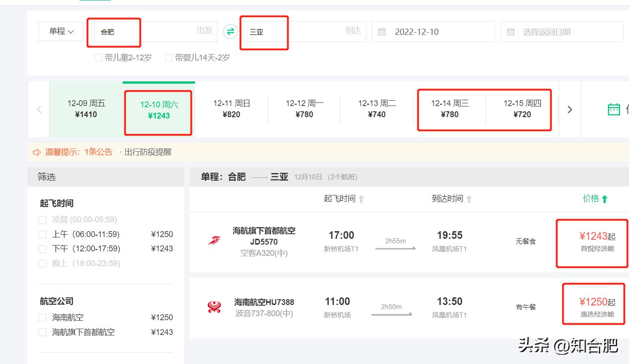Sort by arrival time arrow
629x364 pixels.
469,199
